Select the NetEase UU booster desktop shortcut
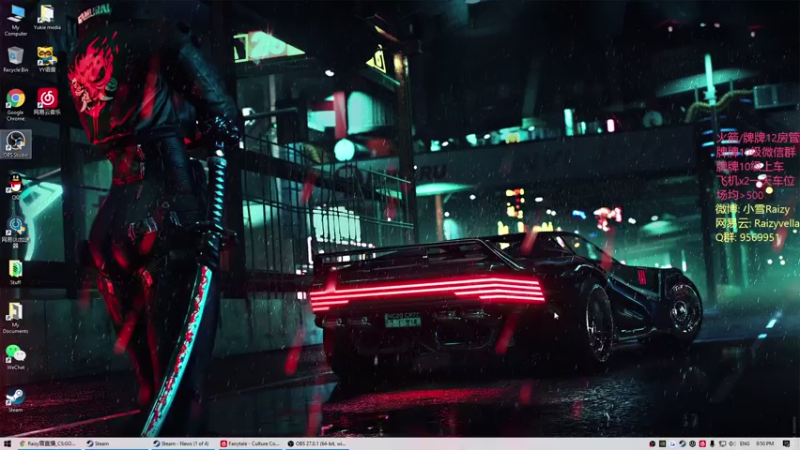This screenshot has width=800, height=450. tap(16, 232)
